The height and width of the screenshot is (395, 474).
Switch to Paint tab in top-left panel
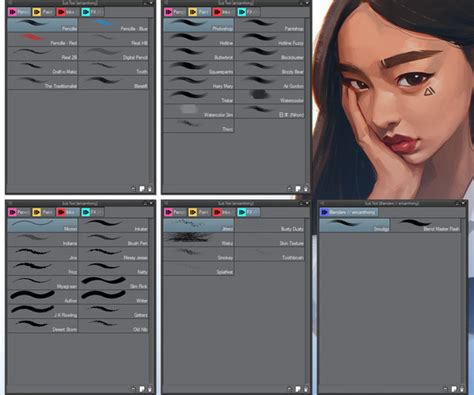43,12
